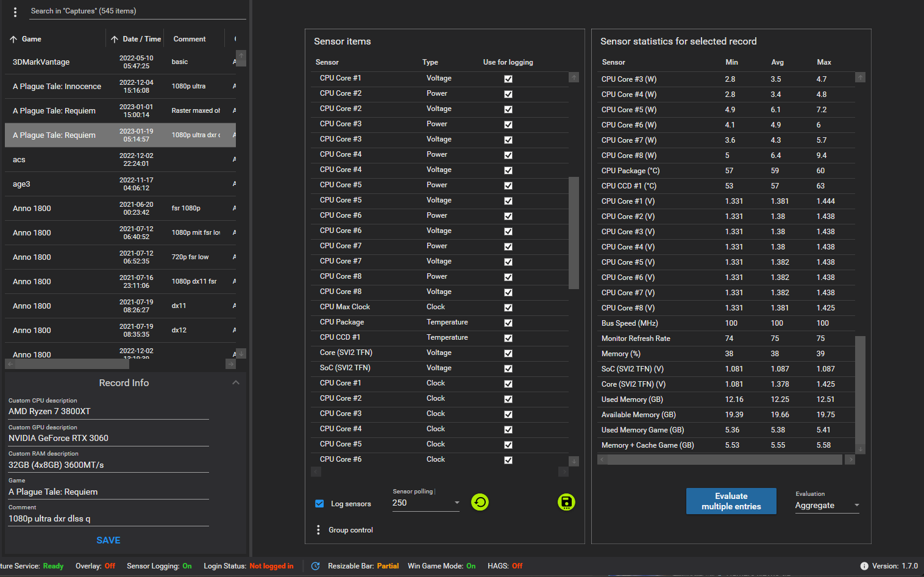This screenshot has width=924, height=577.
Task: Click the sort arrow next to Date / Time header
Action: [x=115, y=39]
